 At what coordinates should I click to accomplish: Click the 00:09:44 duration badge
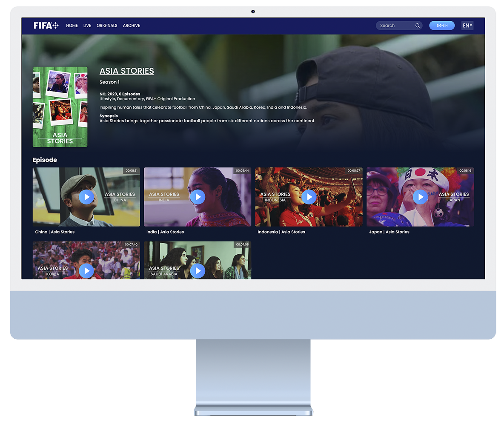pyautogui.click(x=242, y=170)
